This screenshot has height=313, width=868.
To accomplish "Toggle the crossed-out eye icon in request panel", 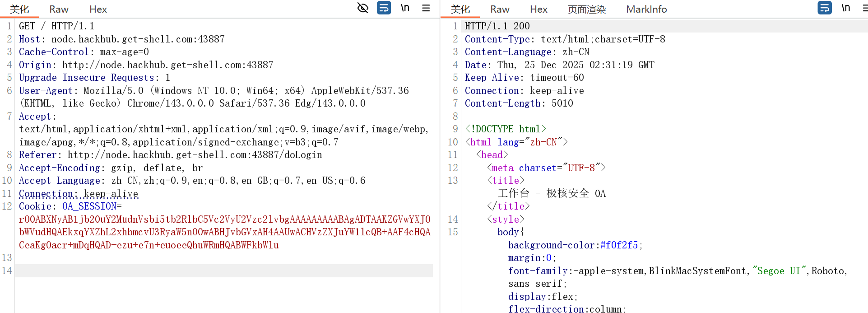I will click(362, 8).
